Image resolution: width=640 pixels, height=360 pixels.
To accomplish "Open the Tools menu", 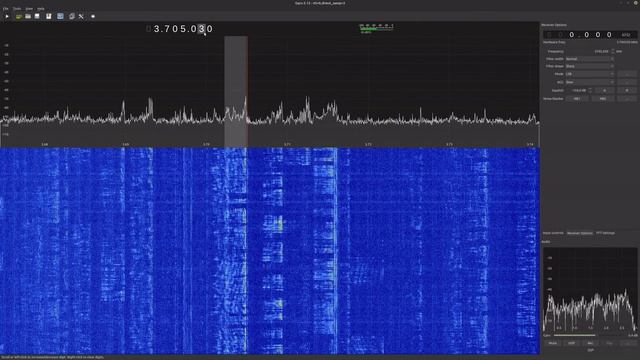I will point(17,9).
